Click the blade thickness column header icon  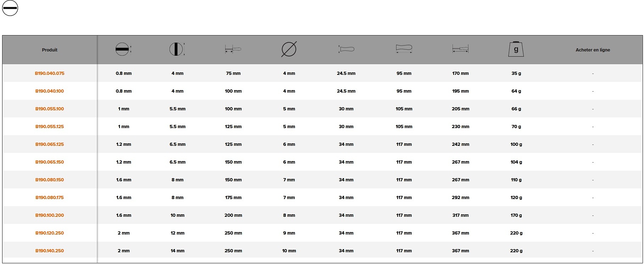pyautogui.click(x=123, y=49)
